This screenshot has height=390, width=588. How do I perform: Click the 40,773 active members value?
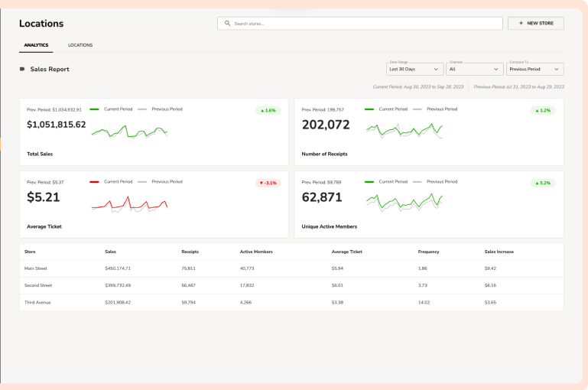coord(247,268)
